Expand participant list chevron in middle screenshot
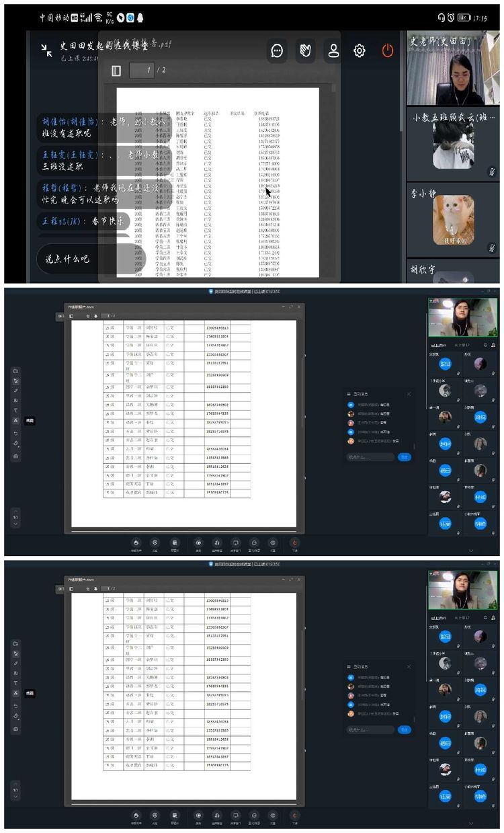 470,550
